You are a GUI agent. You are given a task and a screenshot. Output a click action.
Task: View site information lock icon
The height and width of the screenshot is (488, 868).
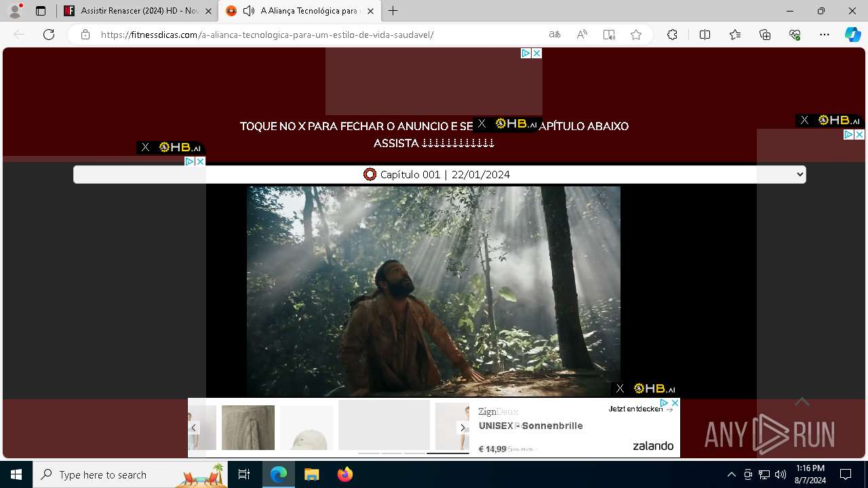coord(85,35)
